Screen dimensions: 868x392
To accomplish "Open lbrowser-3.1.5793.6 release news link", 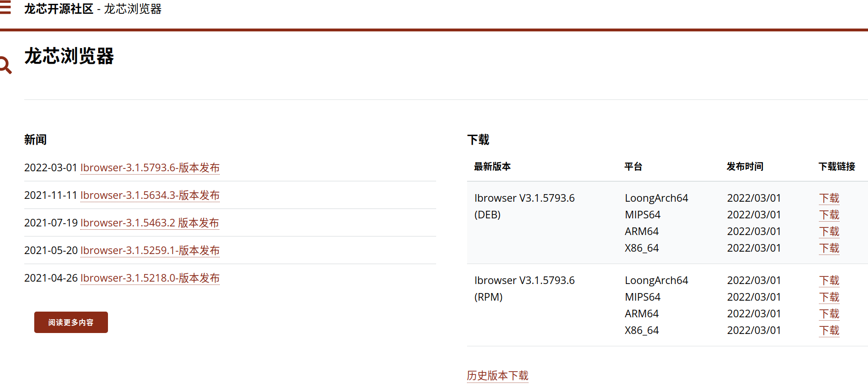I will pos(150,168).
